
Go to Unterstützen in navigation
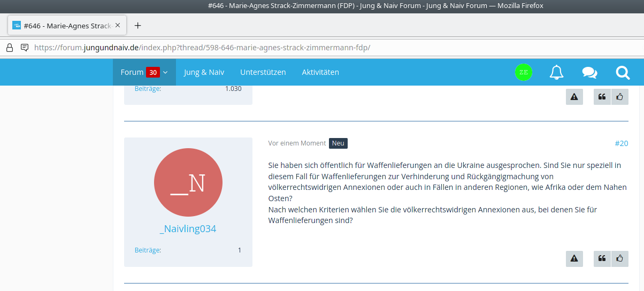coord(263,72)
